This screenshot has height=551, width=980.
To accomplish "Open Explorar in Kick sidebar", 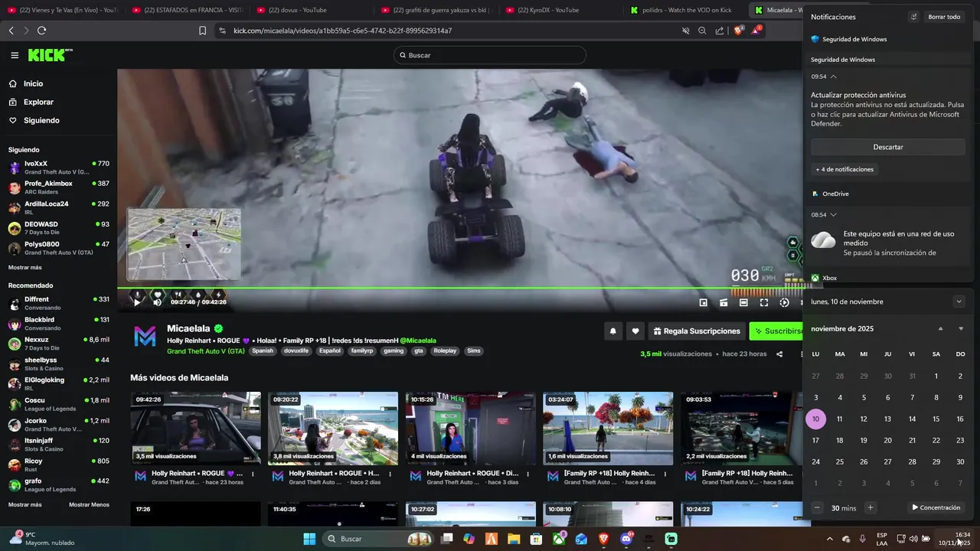I will [x=38, y=102].
